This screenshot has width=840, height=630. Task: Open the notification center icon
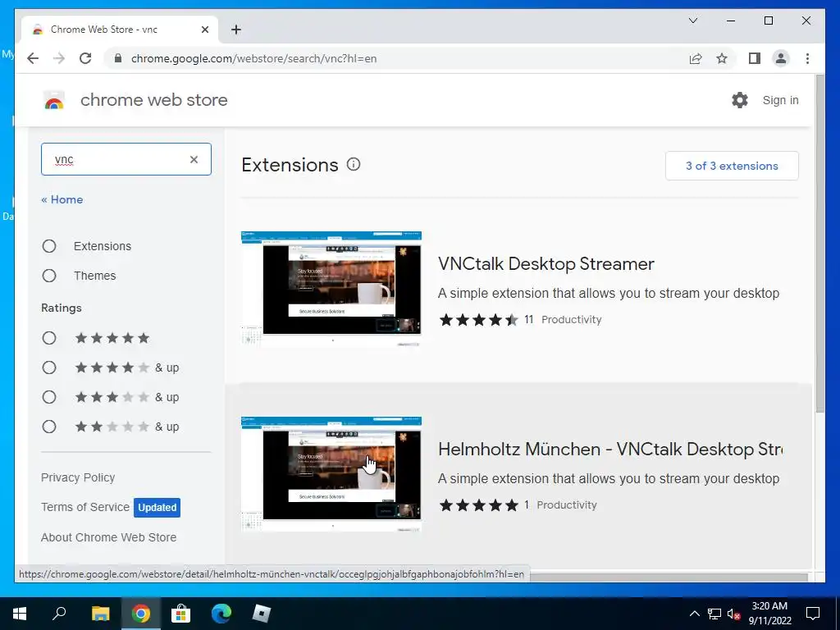coord(813,614)
